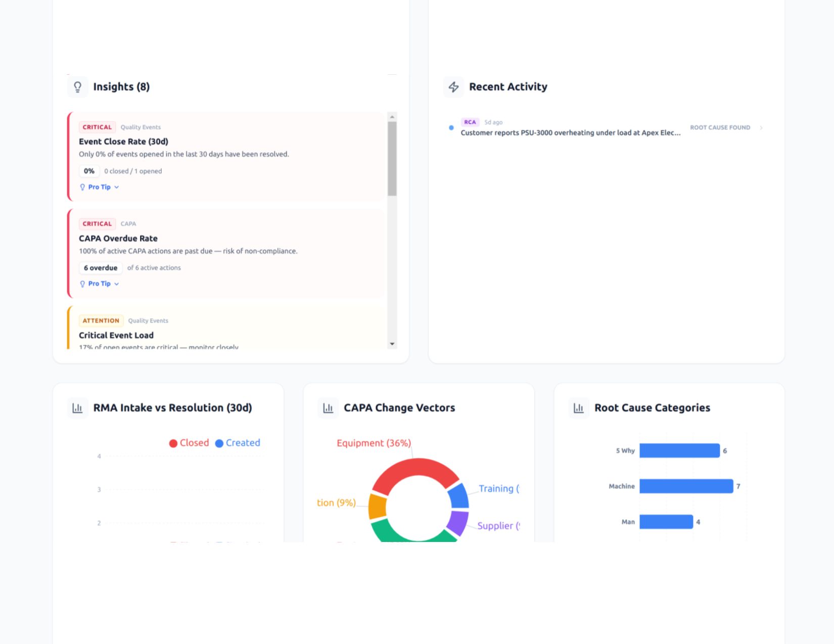Image resolution: width=834 pixels, height=644 pixels.
Task: Toggle the Closed series in the RMA legend
Action: (x=189, y=443)
